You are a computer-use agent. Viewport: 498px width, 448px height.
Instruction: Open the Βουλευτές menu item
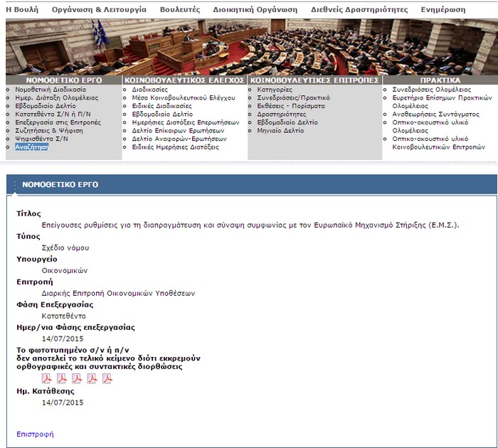pyautogui.click(x=179, y=10)
